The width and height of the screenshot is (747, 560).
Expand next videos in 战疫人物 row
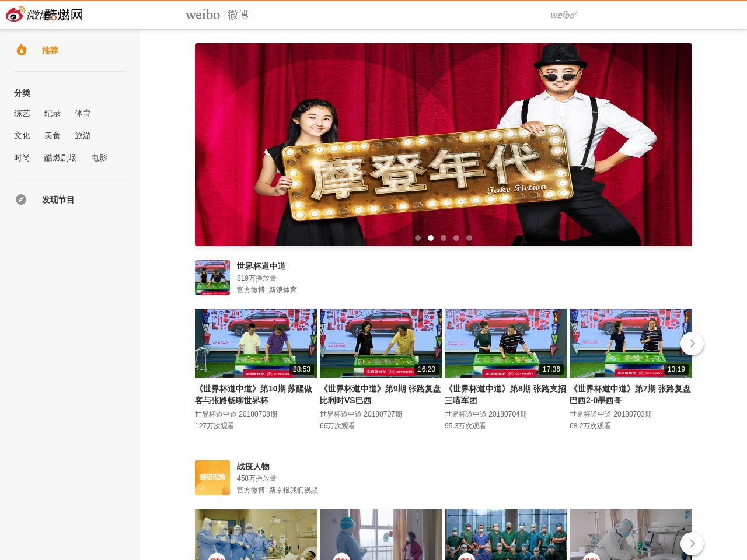click(x=692, y=544)
